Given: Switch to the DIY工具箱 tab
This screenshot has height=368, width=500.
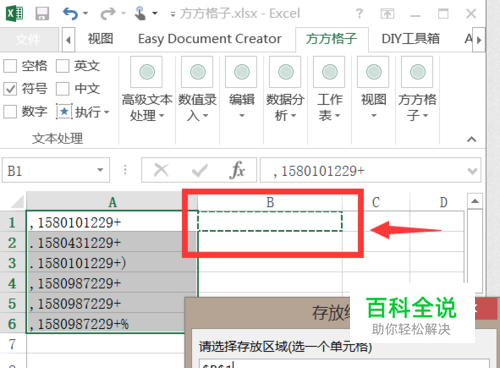Looking at the screenshot, I should (410, 39).
